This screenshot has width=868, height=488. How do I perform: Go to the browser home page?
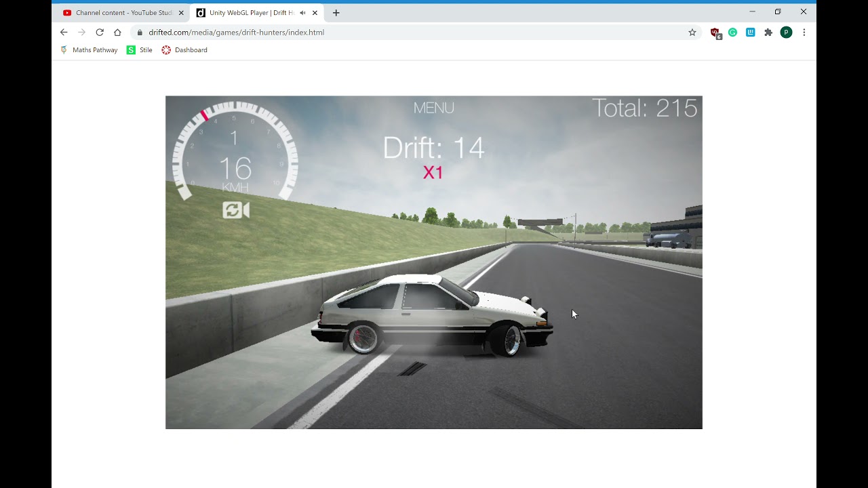tap(117, 32)
